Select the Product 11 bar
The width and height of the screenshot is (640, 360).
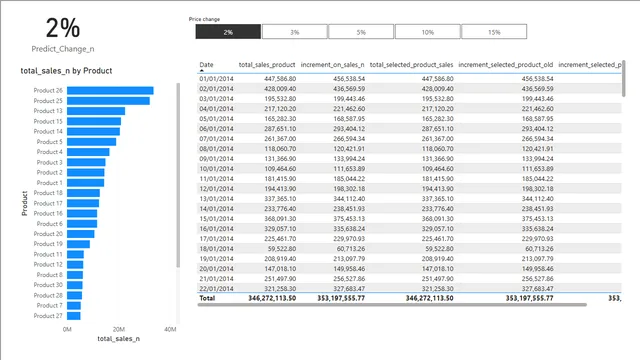click(76, 254)
